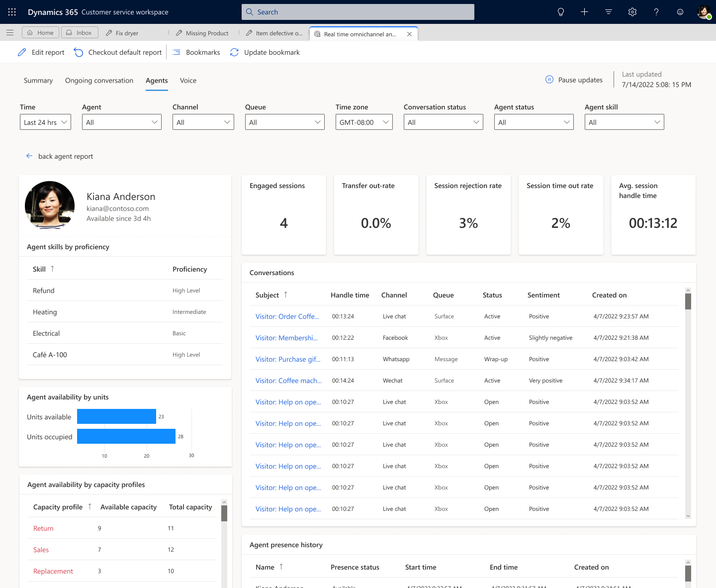
Task: Click the Units occupied bar in chart
Action: coord(126,436)
